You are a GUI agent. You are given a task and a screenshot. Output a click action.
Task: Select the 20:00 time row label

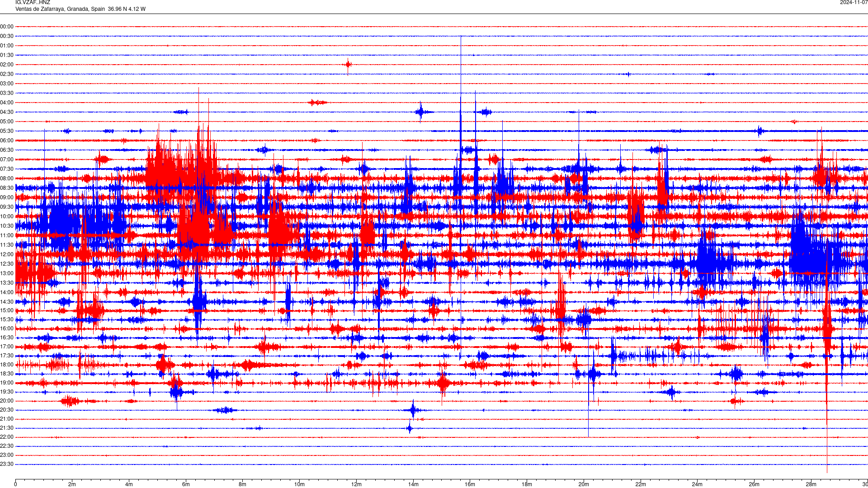[7, 401]
